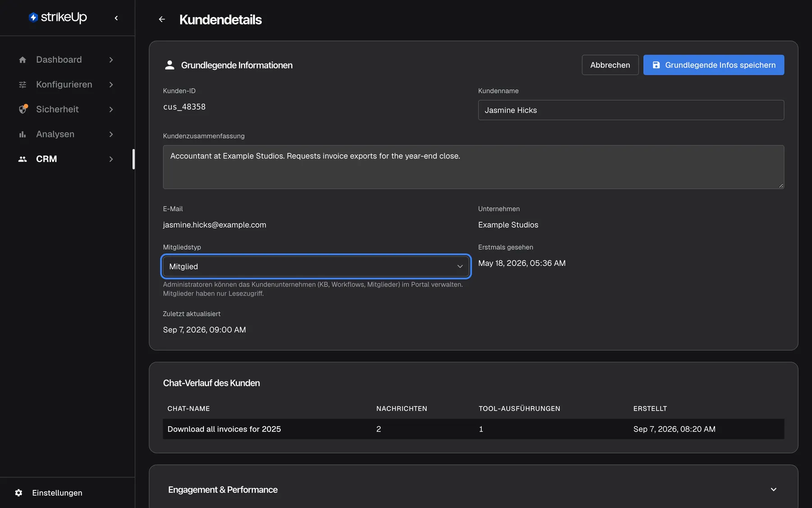Image resolution: width=812 pixels, height=508 pixels.
Task: Click the Abbrechen button
Action: click(610, 65)
